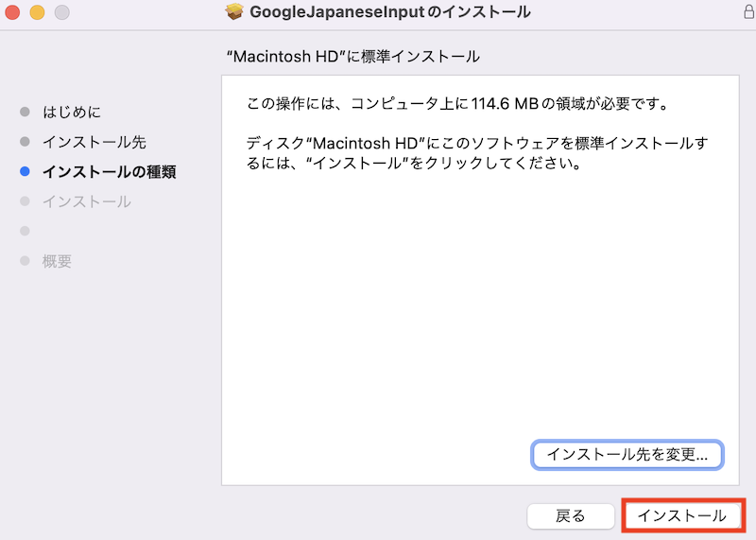Click the blue bullet beside インストールの種類
Screen dimensions: 756x540
[26, 171]
